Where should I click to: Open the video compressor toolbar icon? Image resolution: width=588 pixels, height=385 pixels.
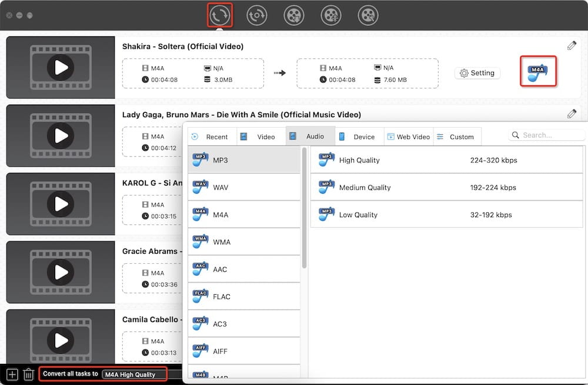point(330,15)
